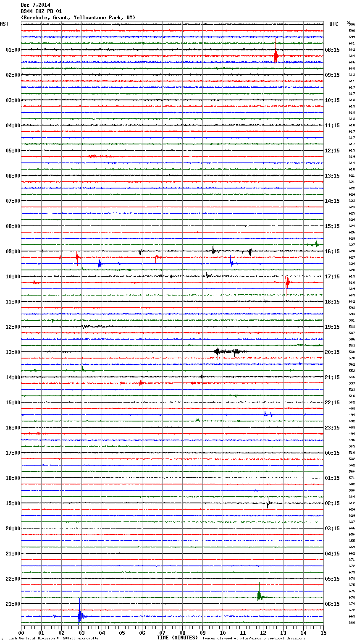
Task: Select the TIME (MINUTES) axis title
Action: coord(177,638)
